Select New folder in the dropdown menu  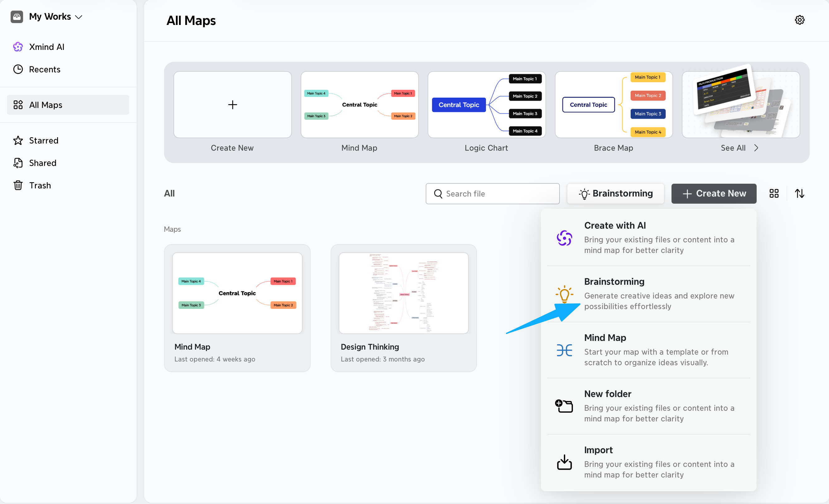point(649,406)
